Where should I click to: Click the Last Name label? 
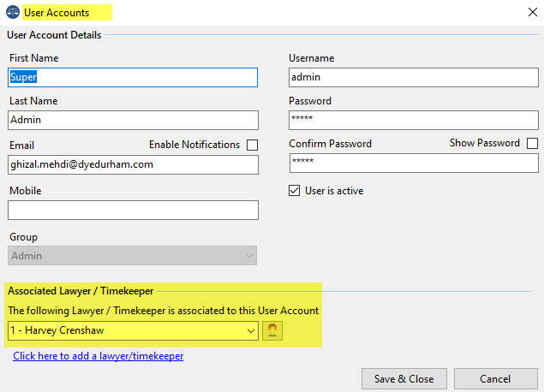click(33, 101)
